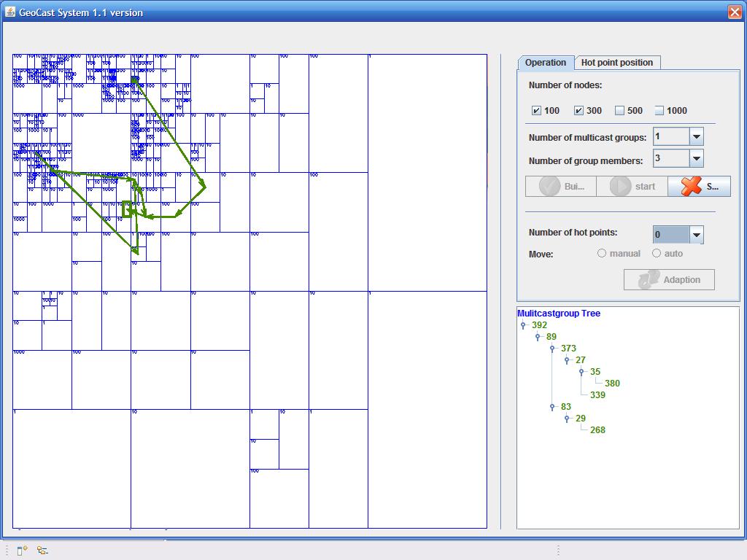Enable the 500 nodes checkbox
This screenshot has width=747, height=560.
pyautogui.click(x=619, y=111)
